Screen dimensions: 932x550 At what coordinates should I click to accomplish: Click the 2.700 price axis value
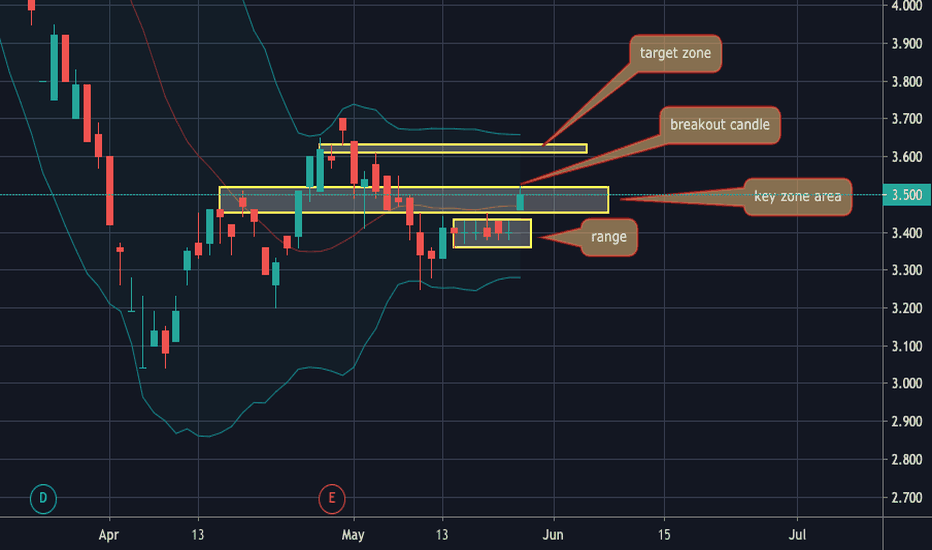tap(907, 497)
